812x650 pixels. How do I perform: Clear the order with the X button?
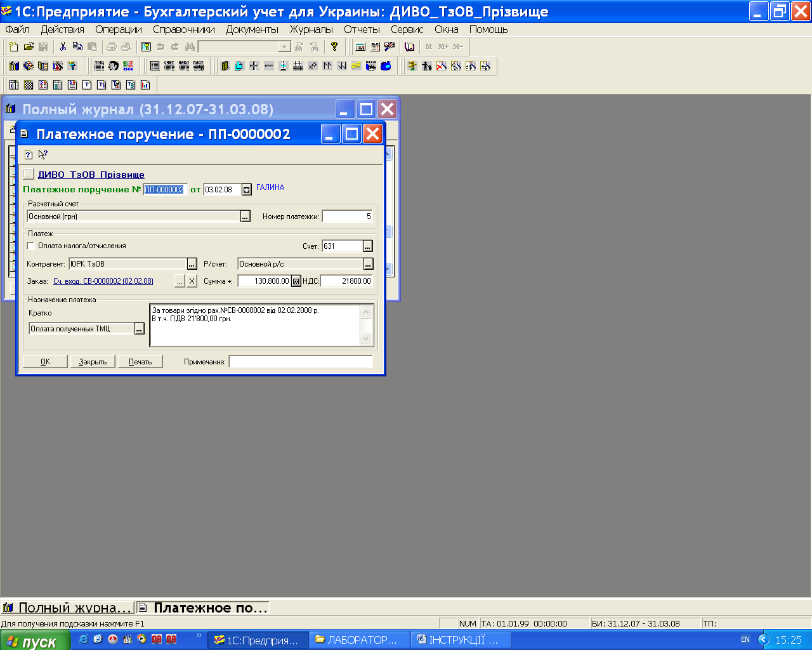pos(192,281)
